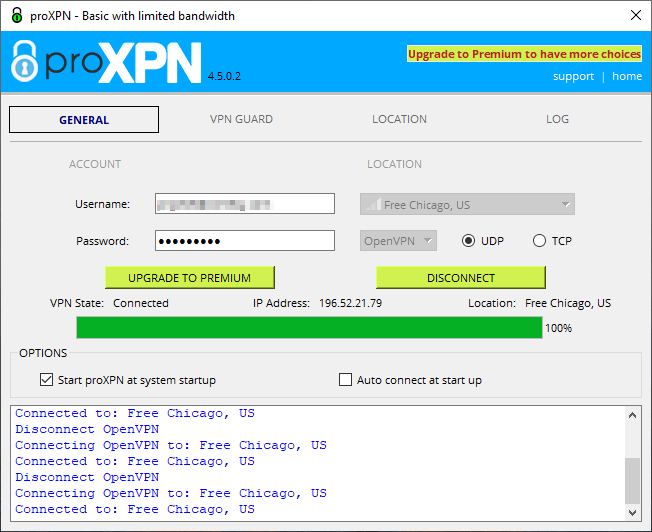Enable Auto connect at start up
Image resolution: width=652 pixels, height=532 pixels.
(345, 380)
